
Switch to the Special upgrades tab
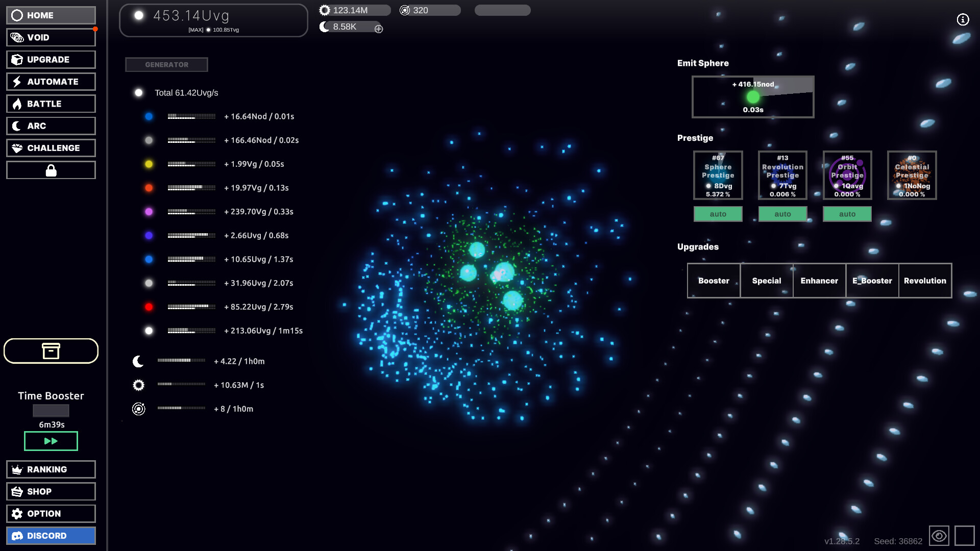[766, 281]
